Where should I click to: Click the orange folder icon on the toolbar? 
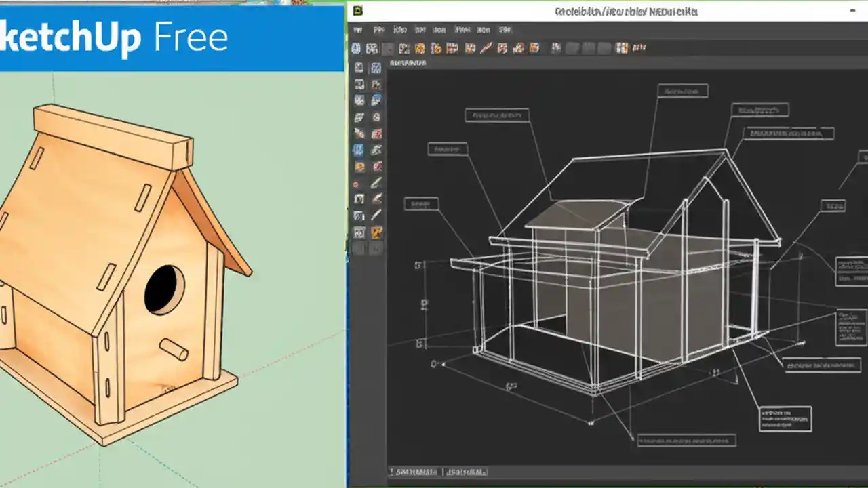point(421,48)
